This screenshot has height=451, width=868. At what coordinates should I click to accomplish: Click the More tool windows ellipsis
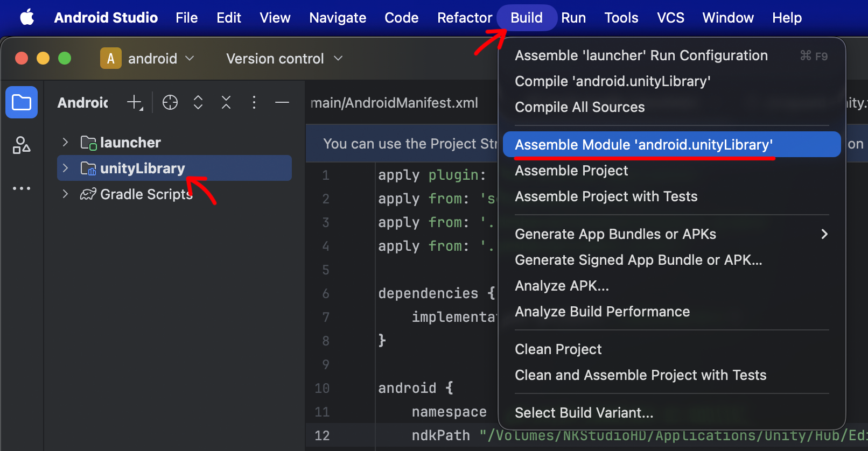(22, 188)
